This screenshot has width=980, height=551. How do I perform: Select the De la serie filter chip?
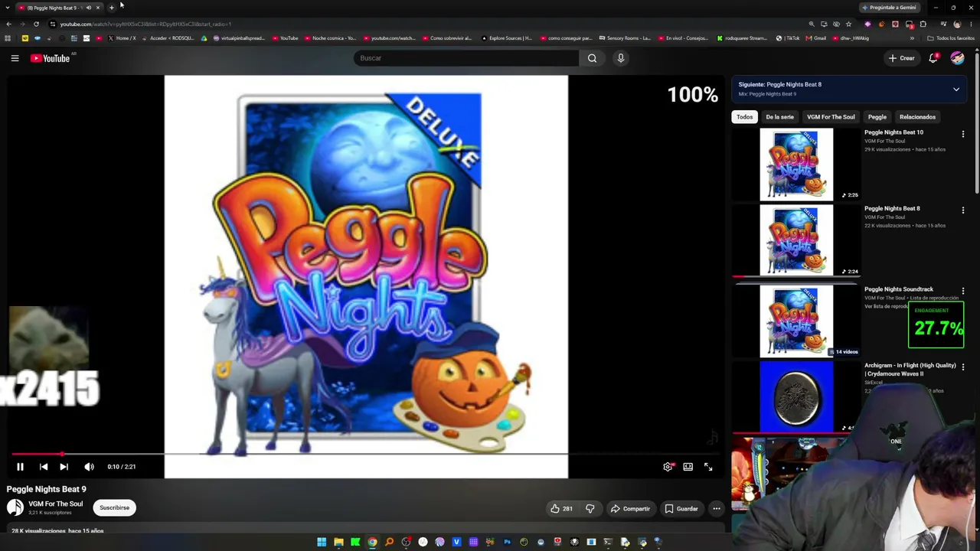pyautogui.click(x=780, y=117)
